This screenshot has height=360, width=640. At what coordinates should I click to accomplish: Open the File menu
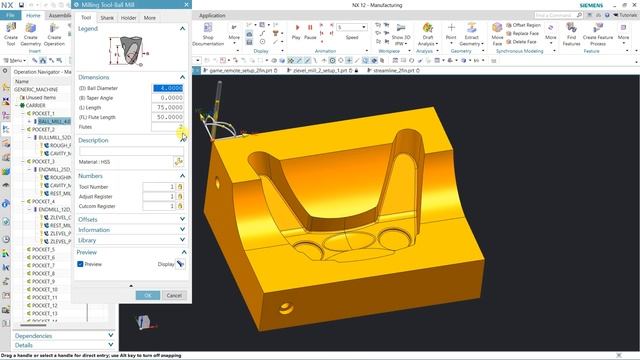(10, 15)
